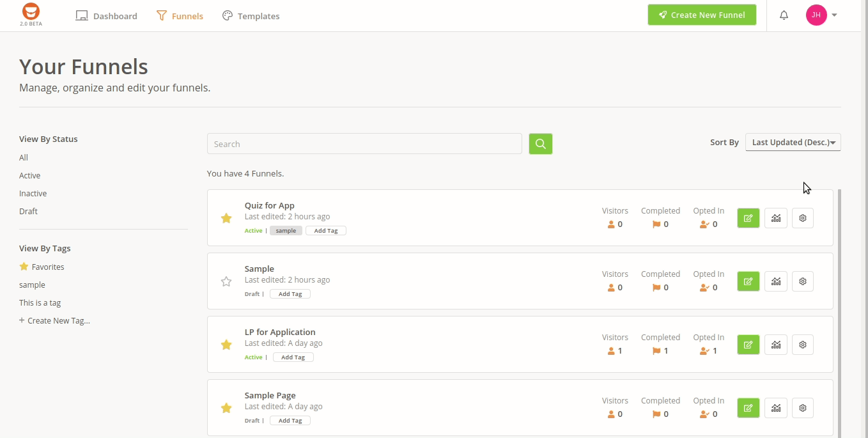View analytics for Quiz for App

[x=776, y=218]
